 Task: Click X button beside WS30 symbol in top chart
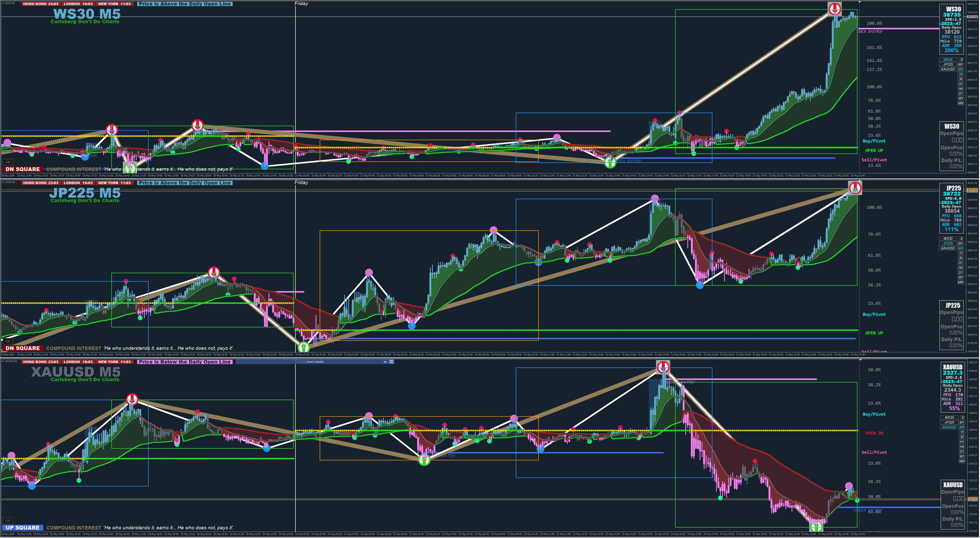click(961, 60)
